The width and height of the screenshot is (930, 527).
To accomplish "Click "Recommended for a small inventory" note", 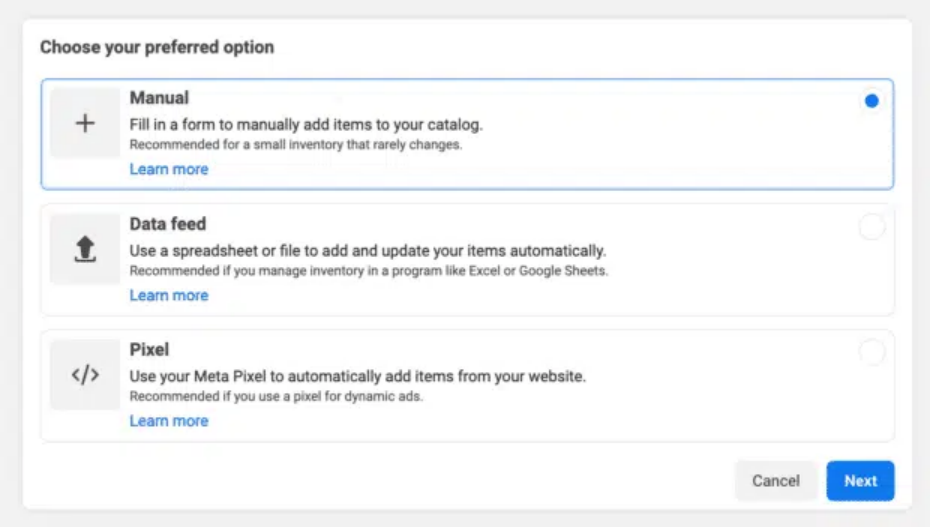I will (296, 145).
